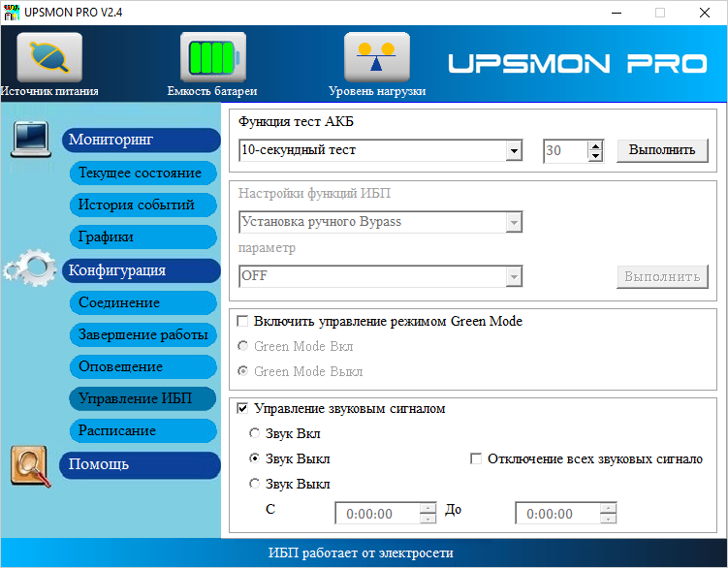Click the UPSMON PRO title bar app icon
Screen dimensions: 728x568
tap(11, 13)
